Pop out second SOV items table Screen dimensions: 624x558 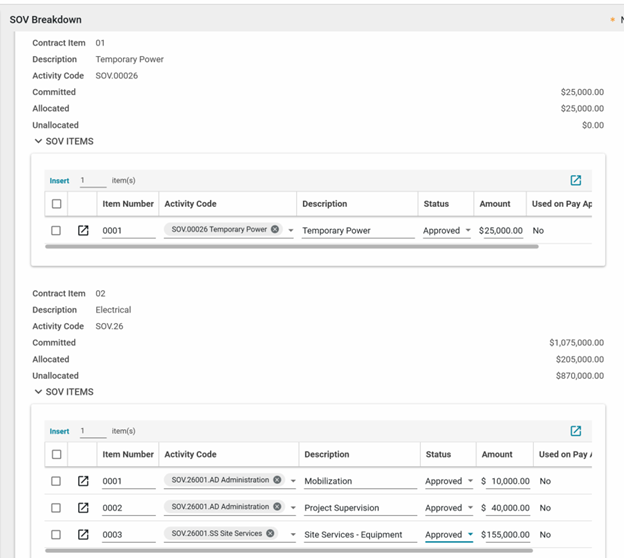[575, 431]
